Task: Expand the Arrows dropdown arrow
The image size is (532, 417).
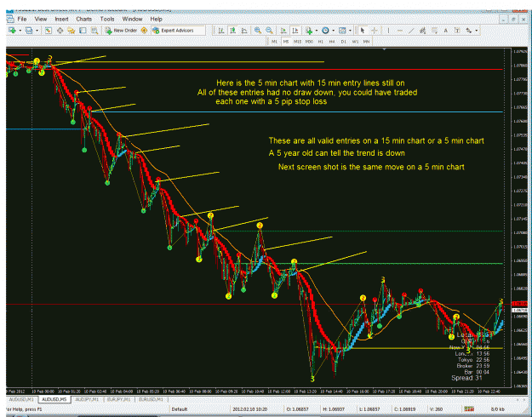Action: pyautogui.click(x=477, y=31)
